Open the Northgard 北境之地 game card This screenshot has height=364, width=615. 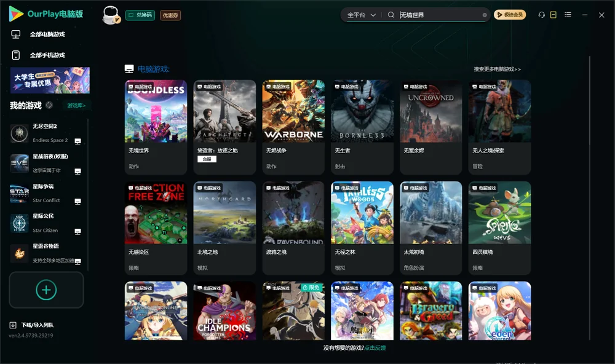(224, 228)
